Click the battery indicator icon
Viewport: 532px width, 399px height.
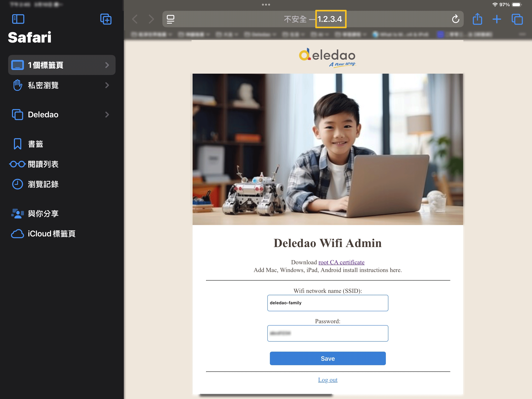point(517,5)
